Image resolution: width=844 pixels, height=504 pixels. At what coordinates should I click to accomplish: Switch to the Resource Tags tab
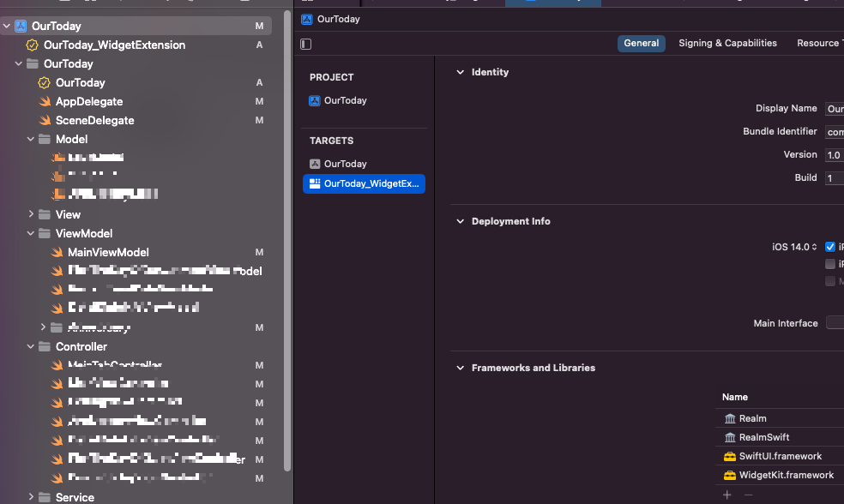[820, 44]
